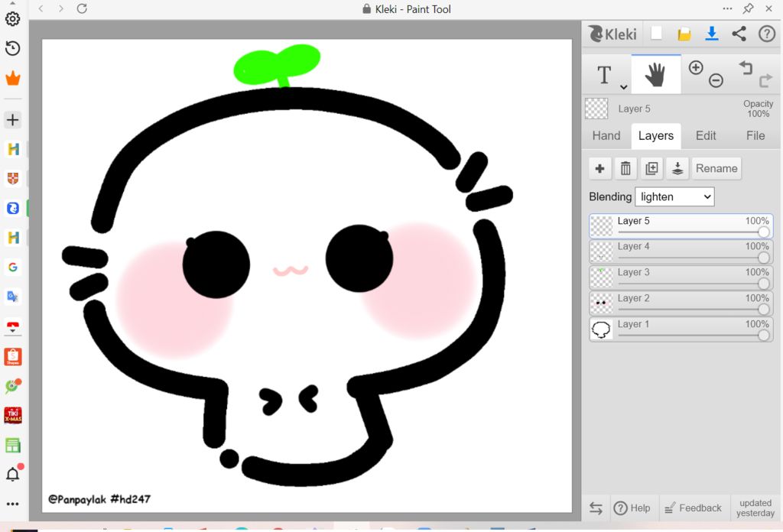The width and height of the screenshot is (783, 532).
Task: Create a new image in Kleki
Action: [x=657, y=34]
